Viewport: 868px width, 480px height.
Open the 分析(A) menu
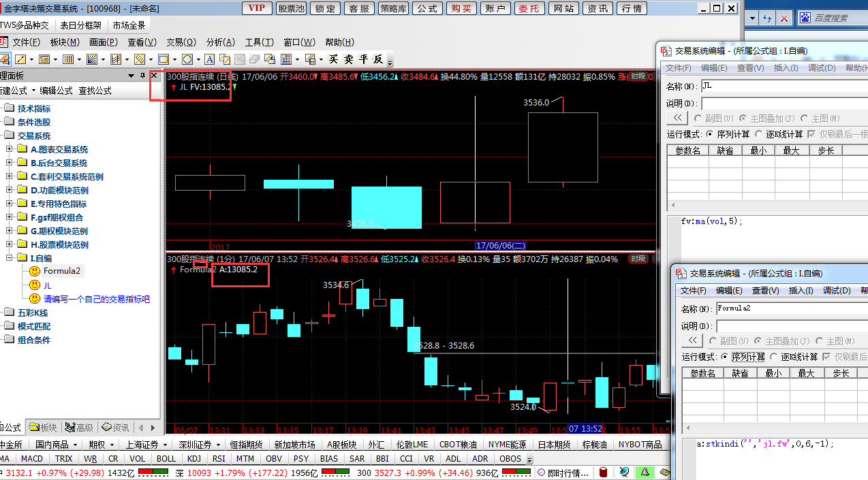pos(220,42)
